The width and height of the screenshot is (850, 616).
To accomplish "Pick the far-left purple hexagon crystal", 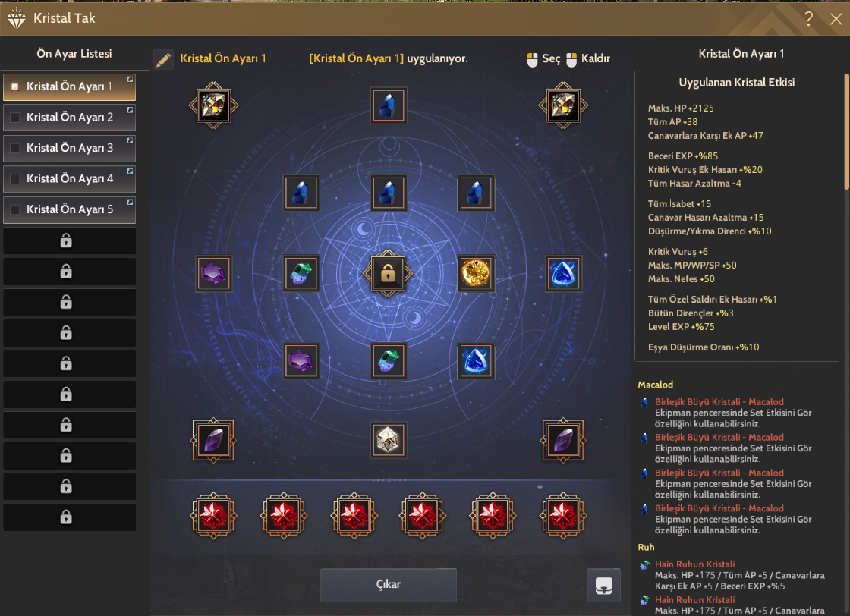I will tap(213, 273).
